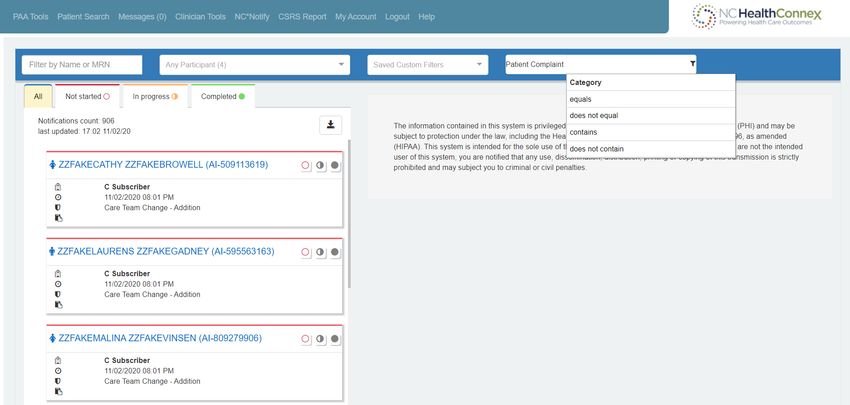Go to Patient Search
This screenshot has width=850, height=405.
point(83,17)
